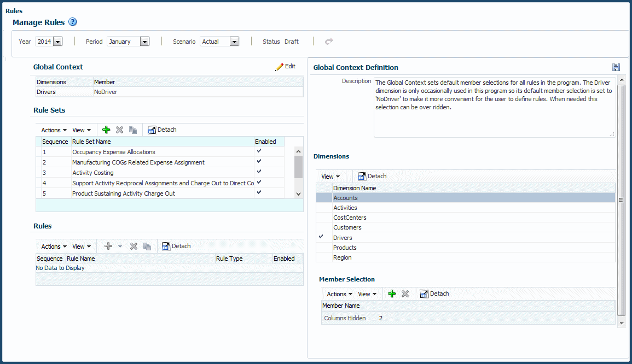632x364 pixels.
Task: Open Rules section View menu
Action: tap(82, 246)
